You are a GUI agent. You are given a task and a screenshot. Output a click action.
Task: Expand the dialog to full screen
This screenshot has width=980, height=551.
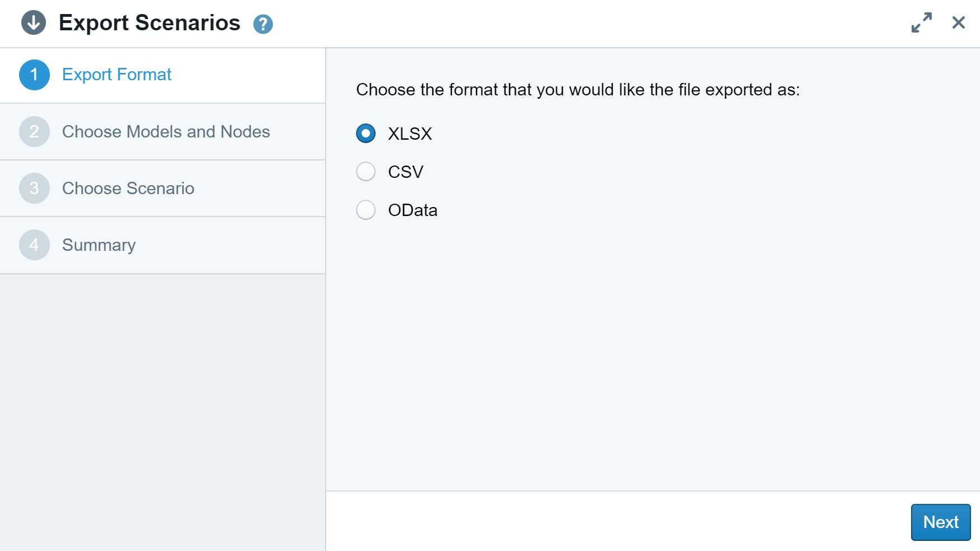[921, 23]
